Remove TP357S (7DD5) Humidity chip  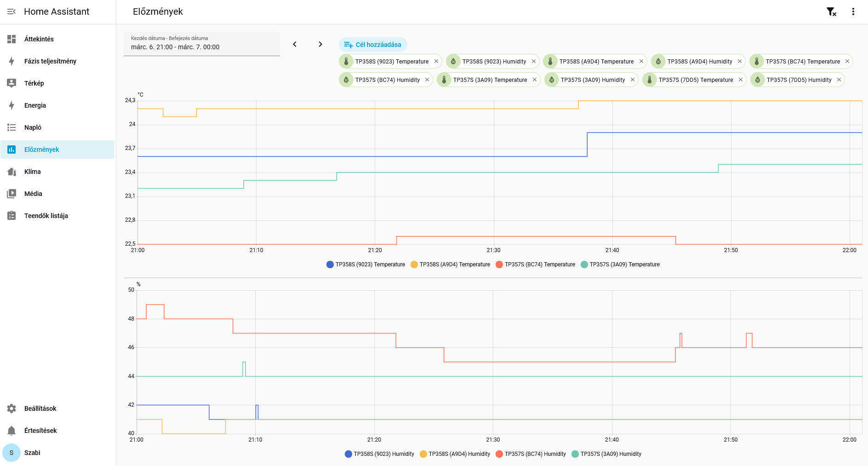(839, 80)
